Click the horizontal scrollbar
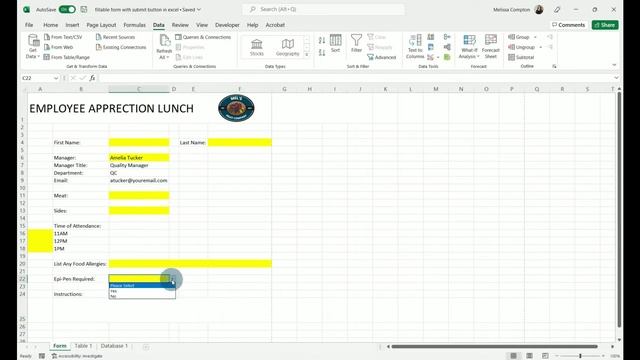This screenshot has height=360, width=640. tap(495, 347)
